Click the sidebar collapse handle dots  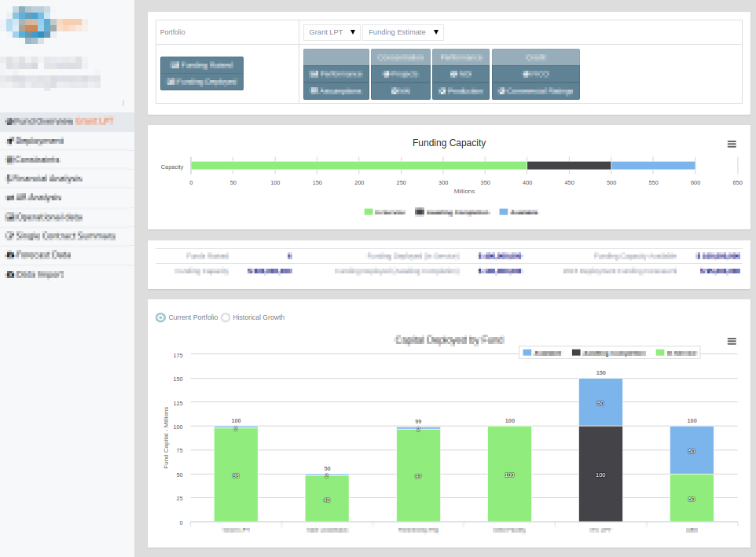pos(123,103)
